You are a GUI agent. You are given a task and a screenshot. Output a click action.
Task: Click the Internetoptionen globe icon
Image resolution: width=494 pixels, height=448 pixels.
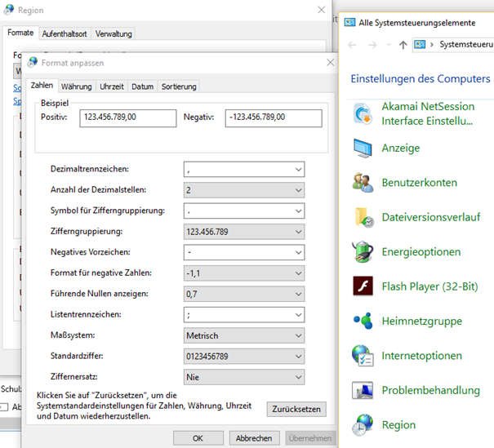coord(363,356)
